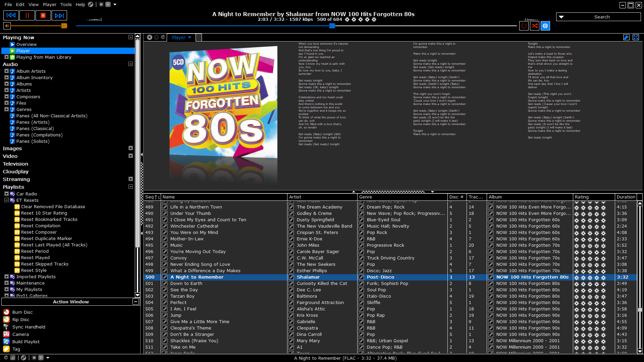Open the Tag action window

click(16, 349)
